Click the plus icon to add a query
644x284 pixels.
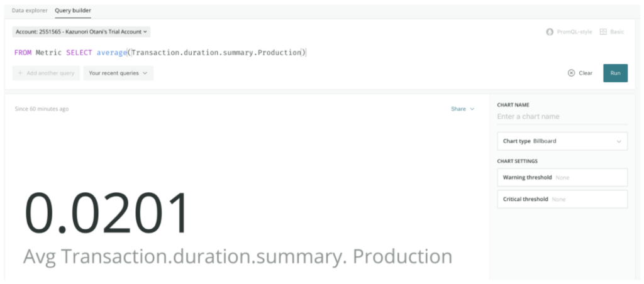coord(20,73)
